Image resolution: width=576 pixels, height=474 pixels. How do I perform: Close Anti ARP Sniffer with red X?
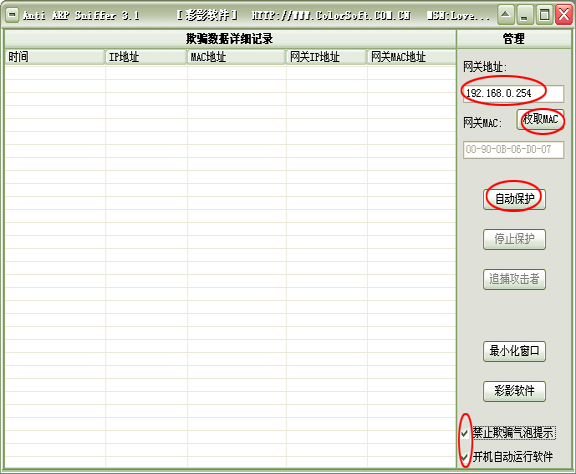click(x=564, y=15)
